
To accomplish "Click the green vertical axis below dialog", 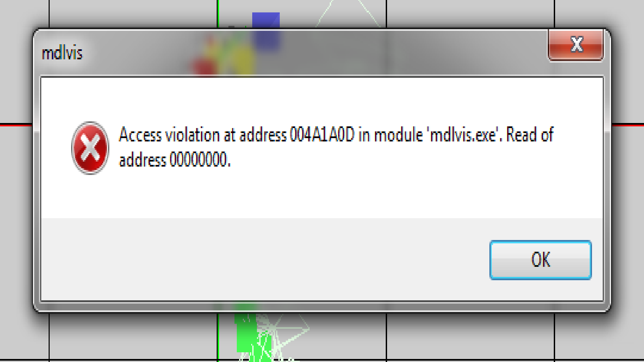I will [x=218, y=337].
